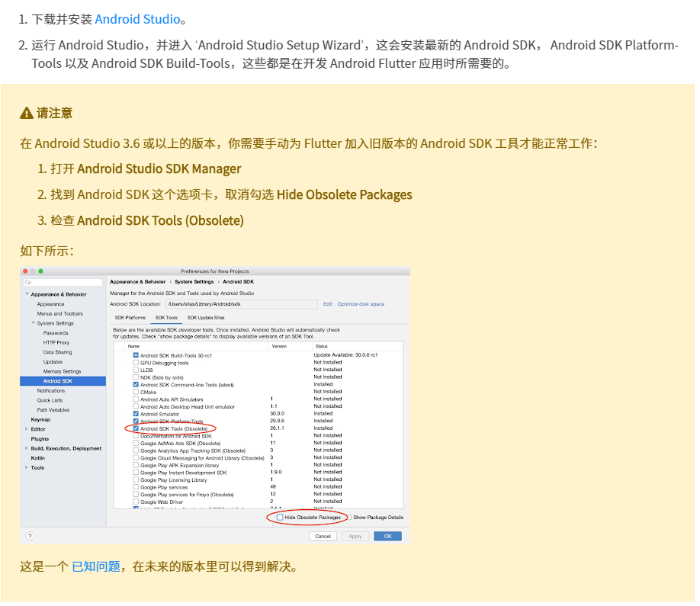Toggle the Android SDK Build-Tools 30-rc1 checkbox
Image resolution: width=700 pixels, height=606 pixels.
point(136,355)
